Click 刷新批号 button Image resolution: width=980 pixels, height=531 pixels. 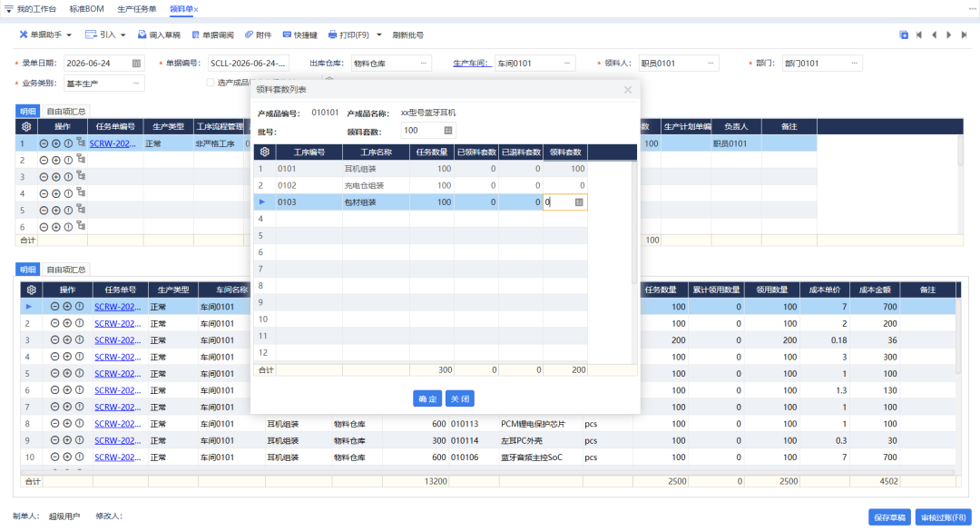(408, 35)
